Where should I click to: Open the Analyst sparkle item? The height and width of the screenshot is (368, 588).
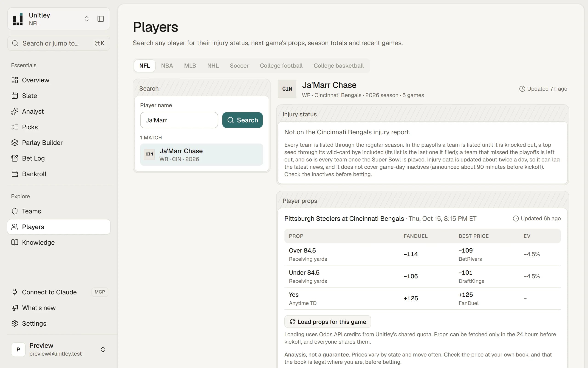[x=59, y=111]
